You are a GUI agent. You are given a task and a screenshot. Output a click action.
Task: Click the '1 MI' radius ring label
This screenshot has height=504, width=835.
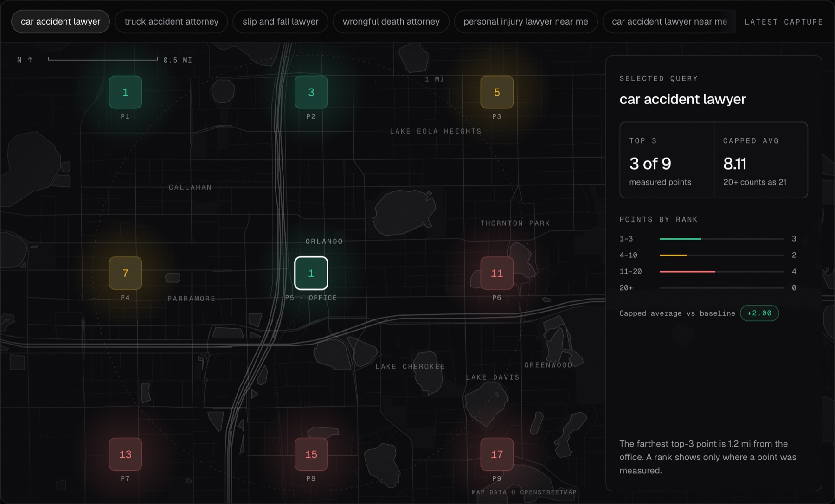point(435,79)
